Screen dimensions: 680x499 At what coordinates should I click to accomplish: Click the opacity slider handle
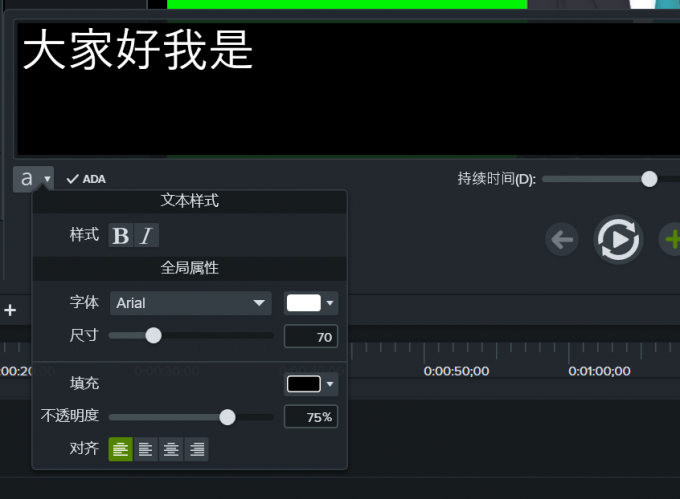(227, 417)
